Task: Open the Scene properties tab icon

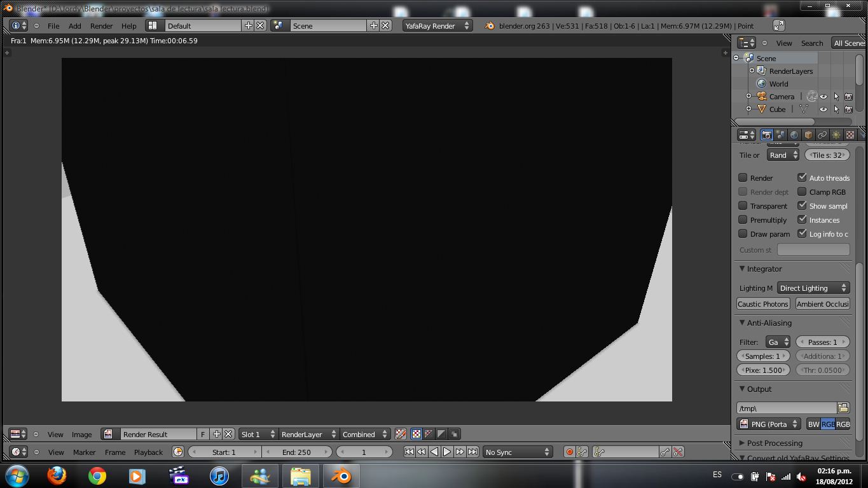Action: 780,135
